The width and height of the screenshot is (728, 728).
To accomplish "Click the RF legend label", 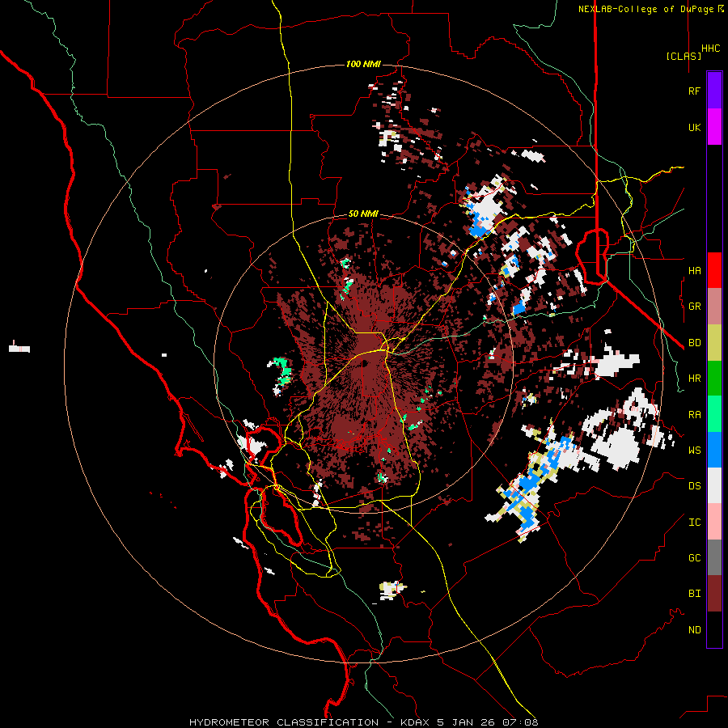I will [x=694, y=91].
